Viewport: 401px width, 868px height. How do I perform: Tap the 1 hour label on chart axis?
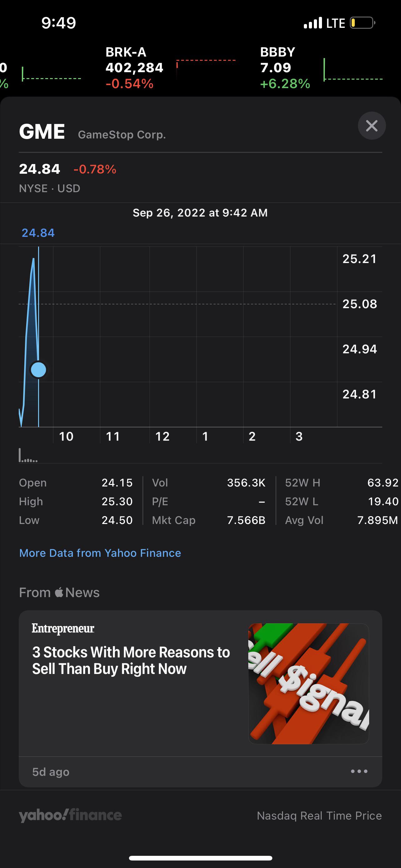tap(205, 436)
